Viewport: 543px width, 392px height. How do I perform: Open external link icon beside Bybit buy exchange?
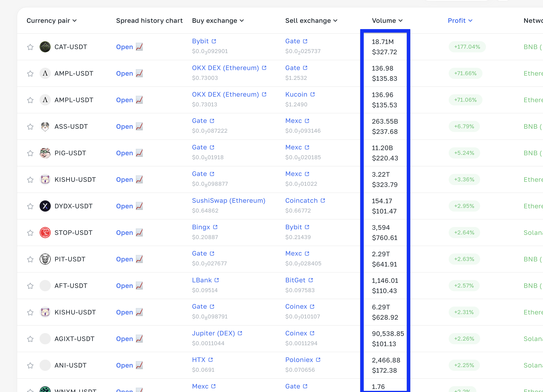click(x=214, y=41)
